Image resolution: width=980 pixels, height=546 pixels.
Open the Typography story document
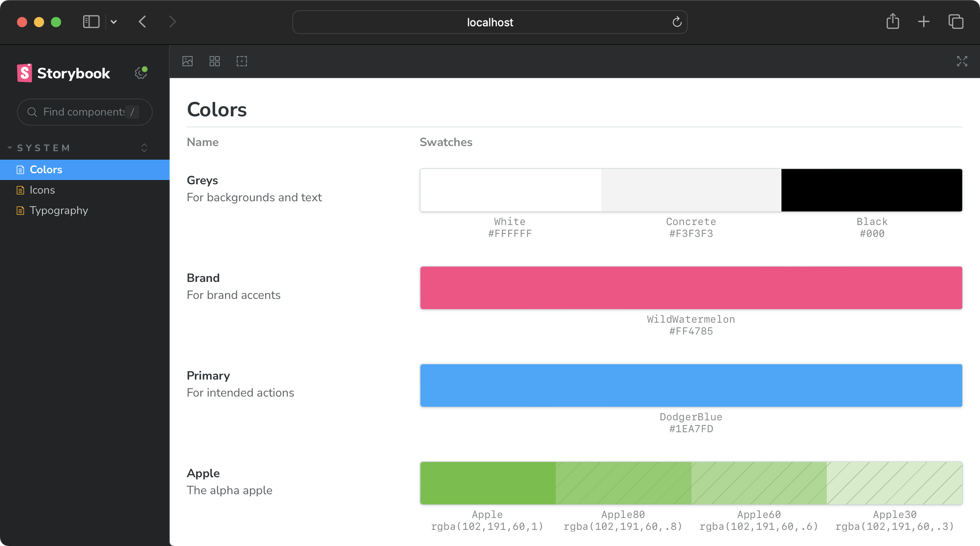coord(59,210)
